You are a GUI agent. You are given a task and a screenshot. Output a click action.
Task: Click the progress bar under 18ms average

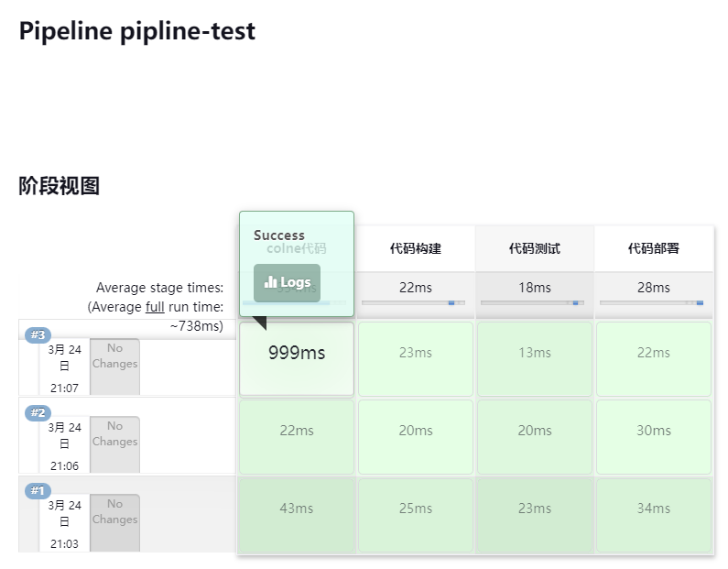pos(531,302)
